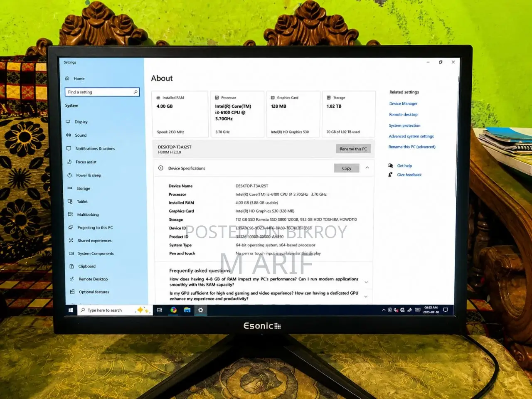The width and height of the screenshot is (532, 399).
Task: Open Advanced system settings link
Action: point(411,136)
